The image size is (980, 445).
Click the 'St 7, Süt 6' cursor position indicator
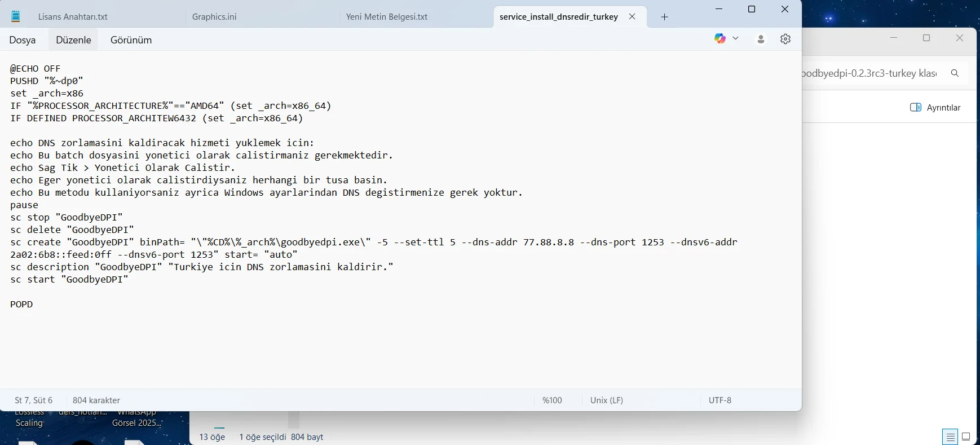[34, 400]
